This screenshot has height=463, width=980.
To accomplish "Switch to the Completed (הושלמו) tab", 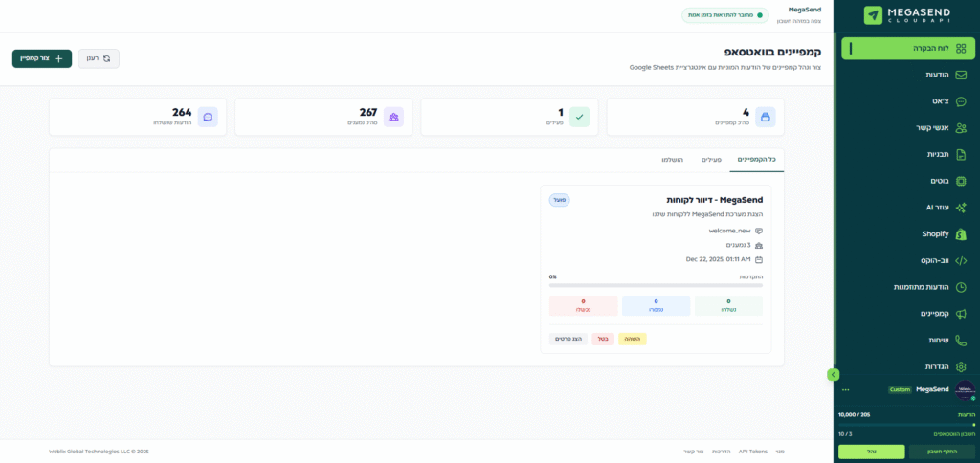I will [x=672, y=160].
